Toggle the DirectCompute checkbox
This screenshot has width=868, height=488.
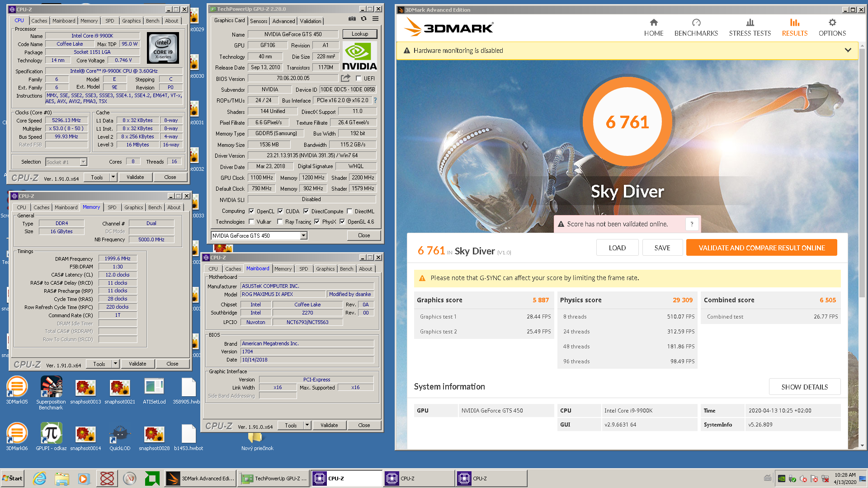[306, 211]
